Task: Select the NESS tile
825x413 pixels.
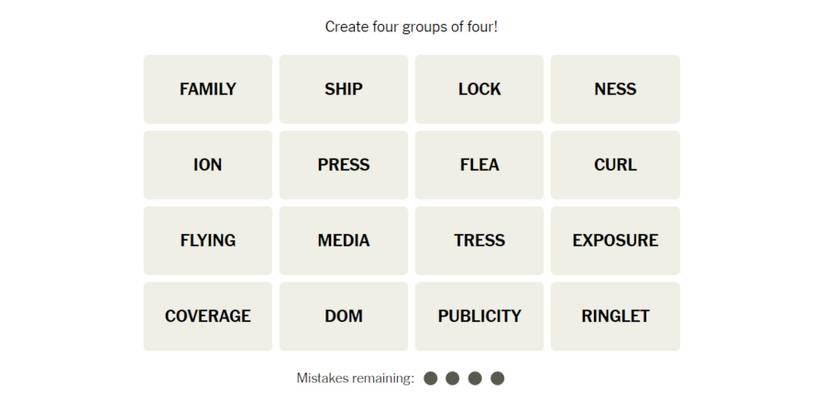Action: tap(615, 89)
